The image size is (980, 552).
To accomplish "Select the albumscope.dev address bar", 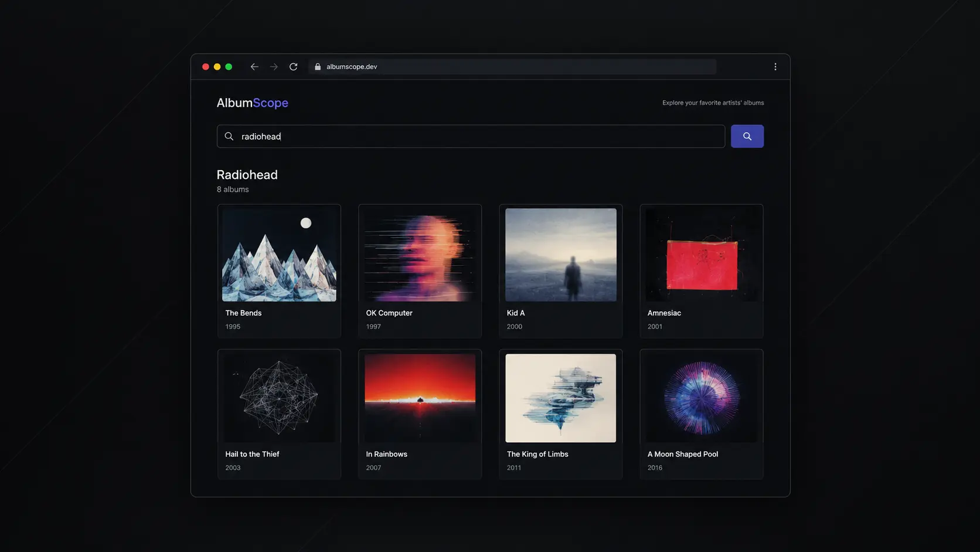I will (x=512, y=67).
